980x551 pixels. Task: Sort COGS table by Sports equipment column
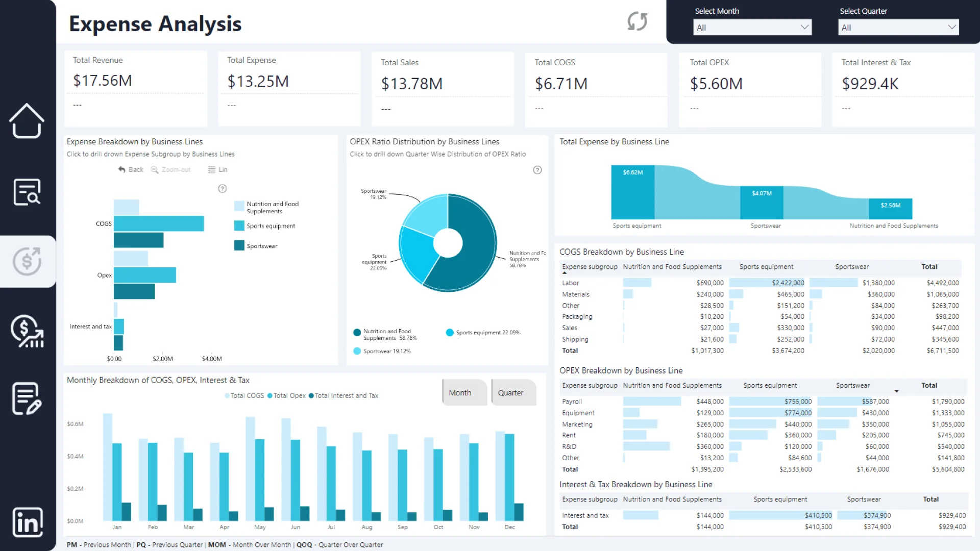[766, 267]
